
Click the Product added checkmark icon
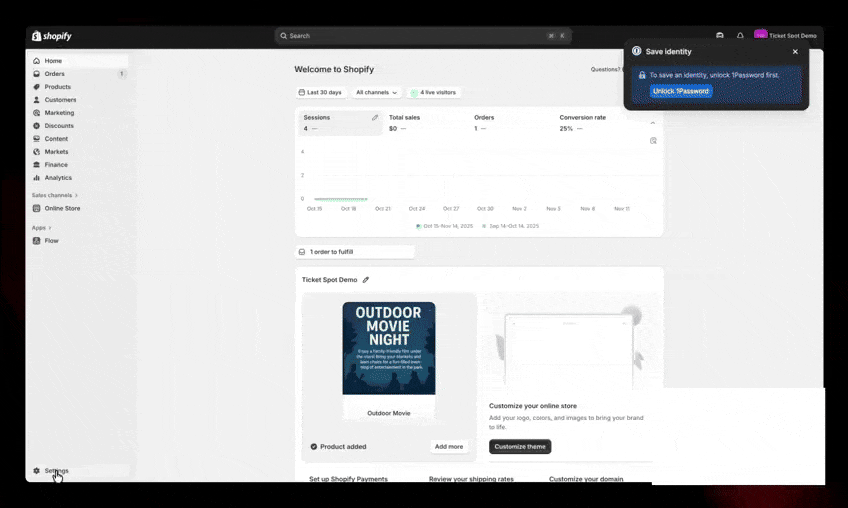pyautogui.click(x=314, y=447)
